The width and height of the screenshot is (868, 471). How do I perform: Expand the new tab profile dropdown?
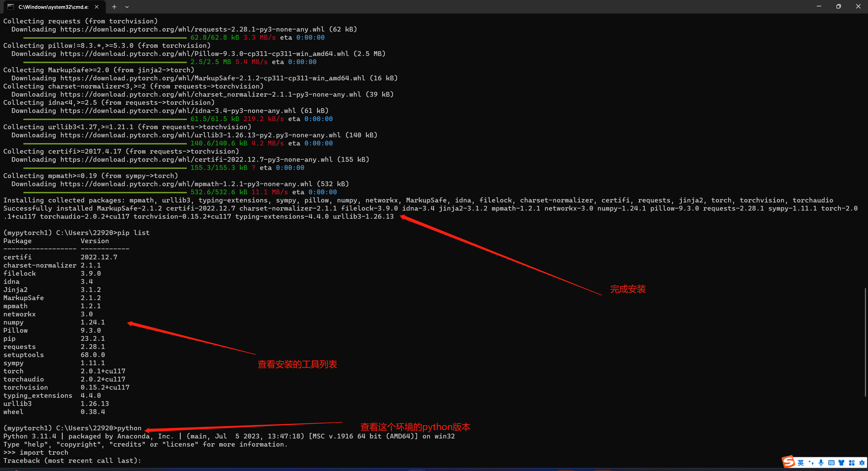(x=127, y=7)
